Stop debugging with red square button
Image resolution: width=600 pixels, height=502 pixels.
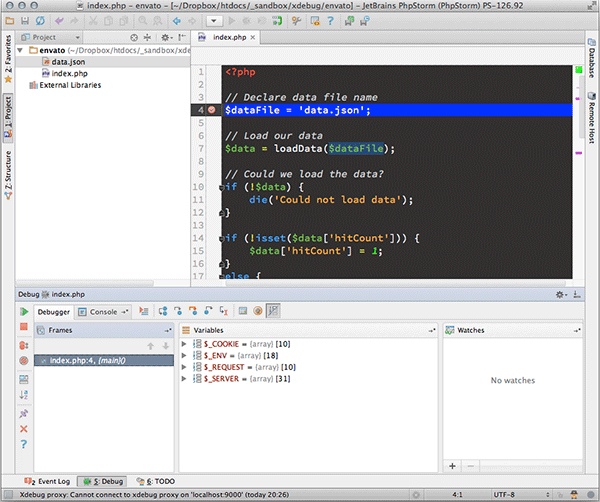[24, 326]
